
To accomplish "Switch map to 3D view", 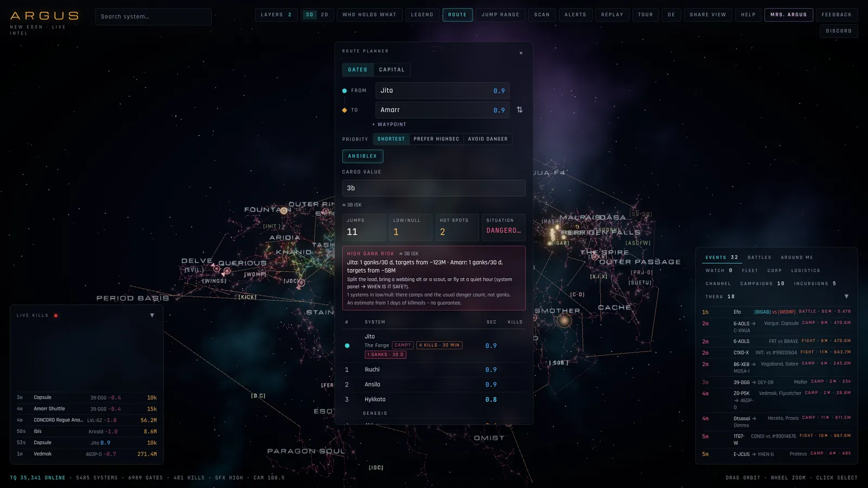I will click(309, 15).
